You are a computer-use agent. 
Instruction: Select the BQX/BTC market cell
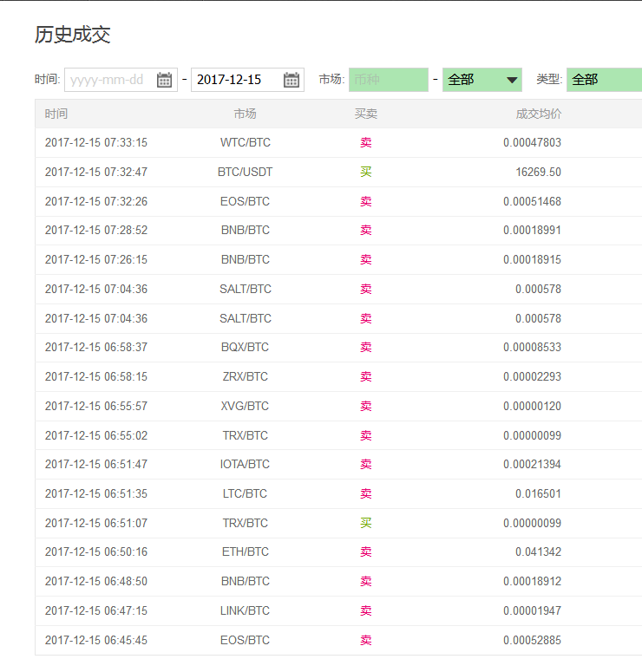point(245,347)
